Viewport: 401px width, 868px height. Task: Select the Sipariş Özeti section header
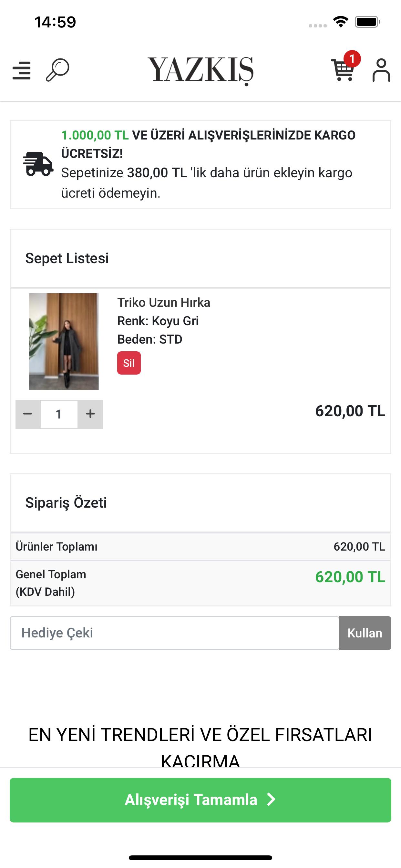pyautogui.click(x=66, y=503)
